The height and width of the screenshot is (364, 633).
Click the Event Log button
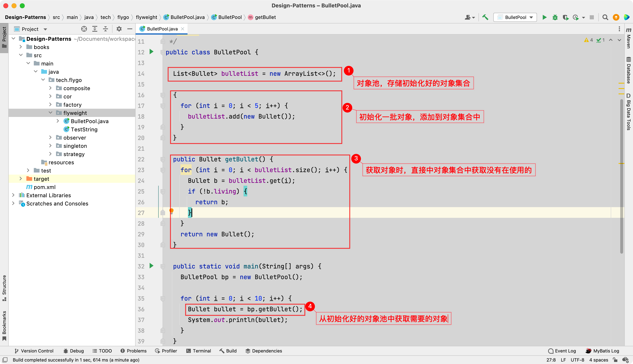pyautogui.click(x=562, y=351)
